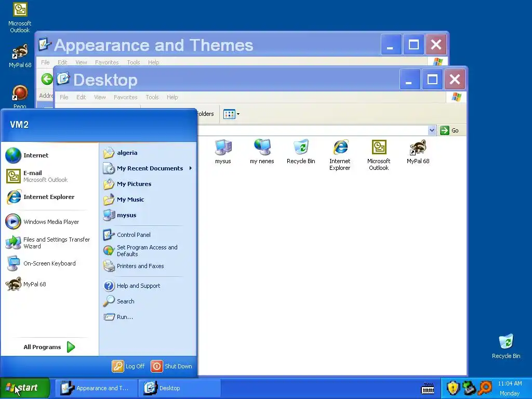The width and height of the screenshot is (532, 399).
Task: Open Files and Settings Transfer Wizard
Action: (x=49, y=243)
